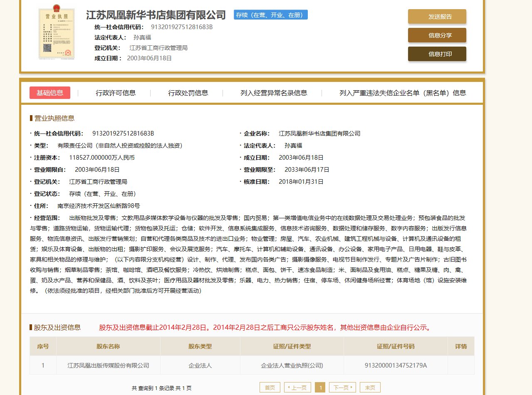Viewport: 532px width, 395px height.
Task: Click the 存续（在营、开业、在册）status badge
Action: (x=270, y=15)
